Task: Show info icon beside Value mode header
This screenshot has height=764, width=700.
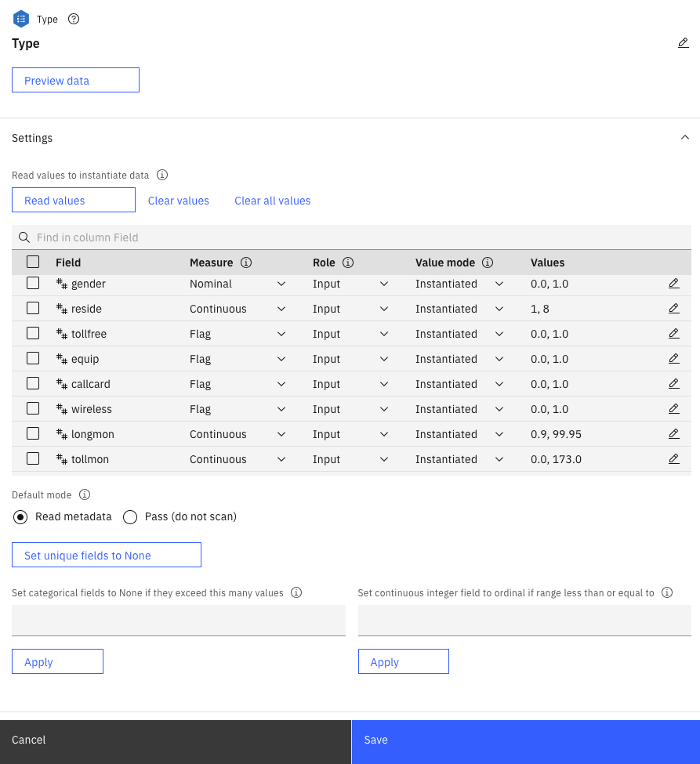Action: [x=488, y=263]
